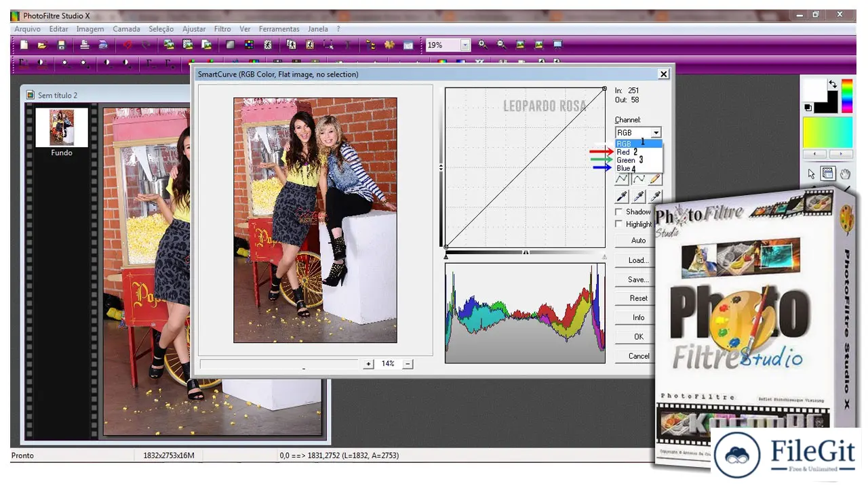The image size is (868, 488).
Task: Select the Fundo layer thumbnail
Action: click(62, 127)
